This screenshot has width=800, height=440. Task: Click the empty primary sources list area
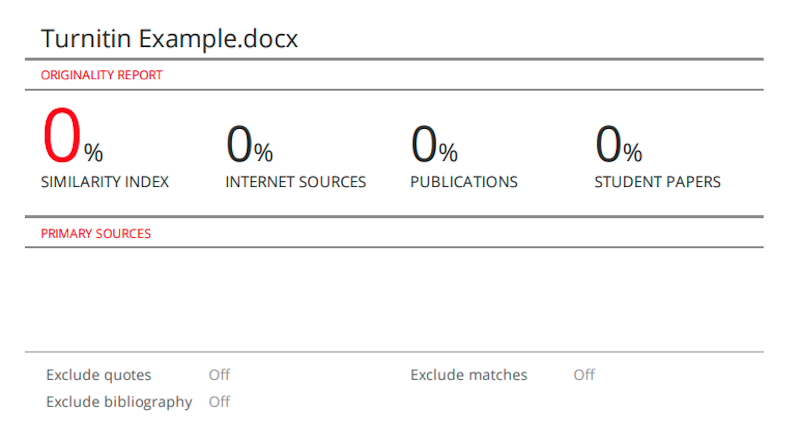[x=400, y=298]
